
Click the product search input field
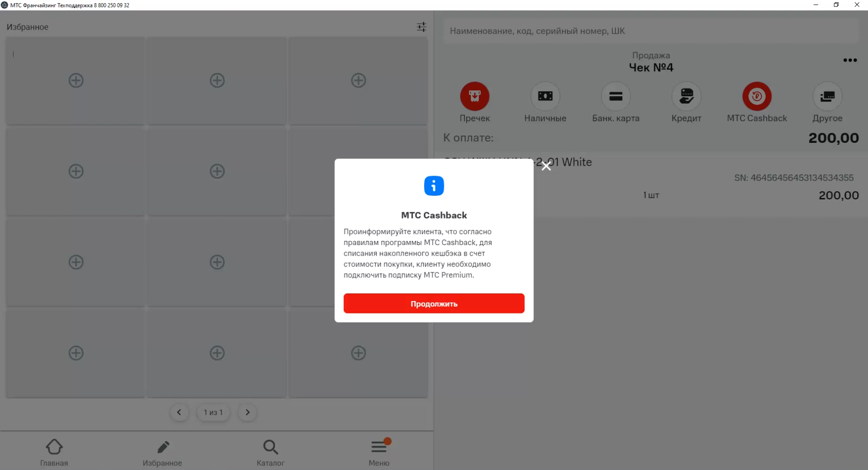[x=651, y=31]
